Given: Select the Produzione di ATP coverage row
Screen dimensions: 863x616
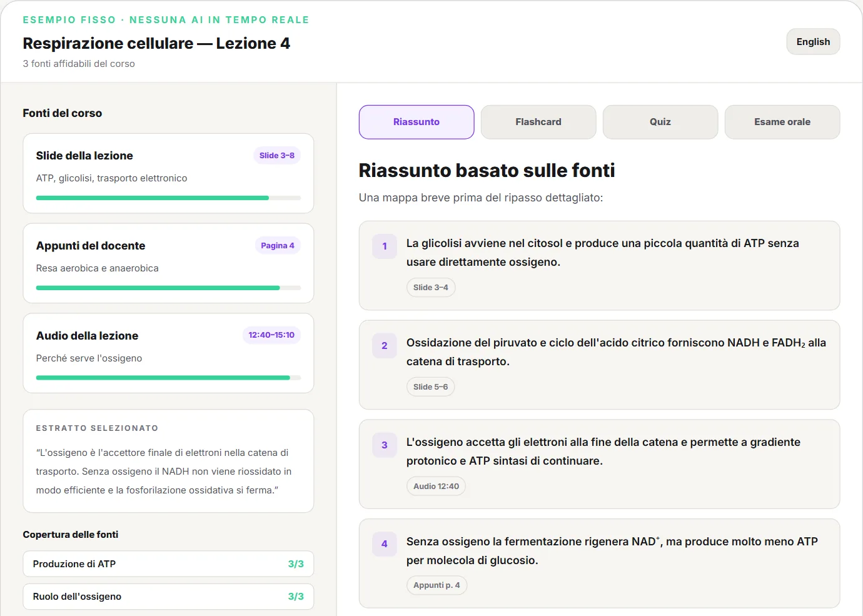Looking at the screenshot, I should pyautogui.click(x=168, y=564).
